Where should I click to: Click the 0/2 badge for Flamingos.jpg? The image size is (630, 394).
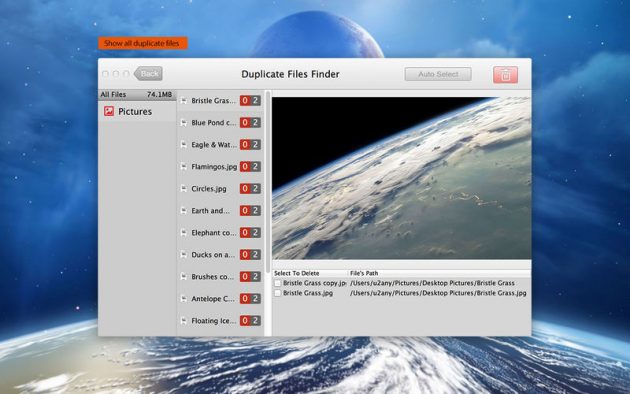point(250,166)
